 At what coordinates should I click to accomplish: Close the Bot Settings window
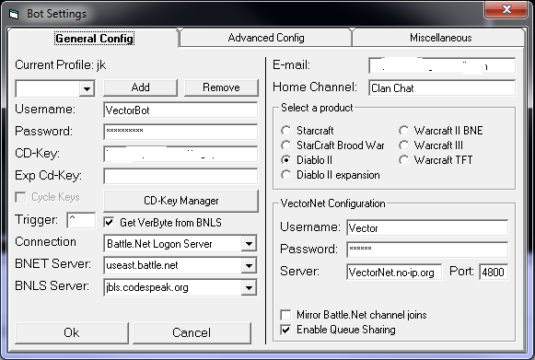coord(506,9)
